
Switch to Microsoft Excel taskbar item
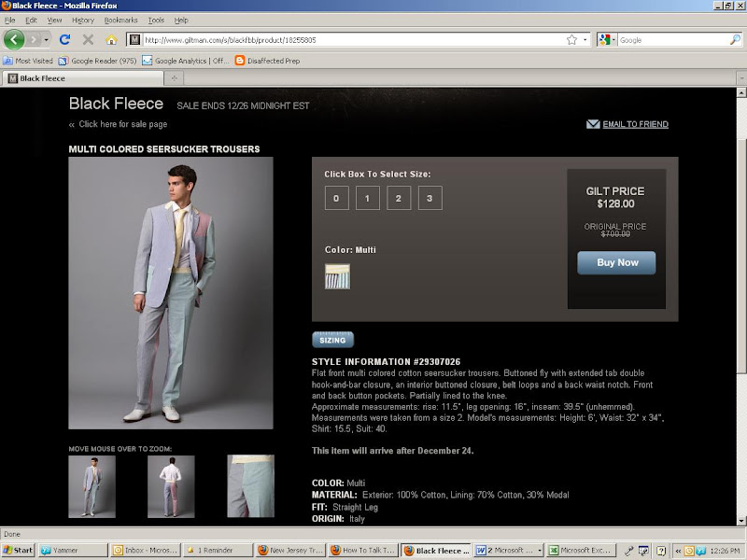click(581, 550)
